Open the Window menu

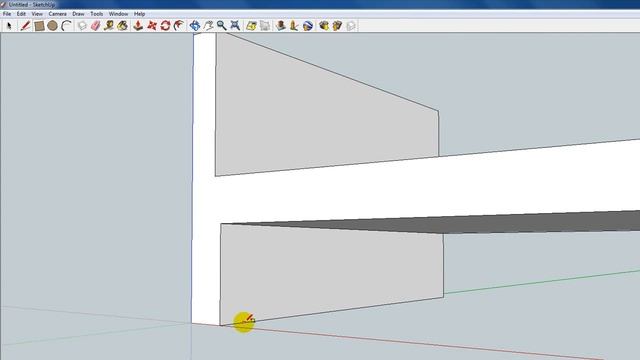118,14
